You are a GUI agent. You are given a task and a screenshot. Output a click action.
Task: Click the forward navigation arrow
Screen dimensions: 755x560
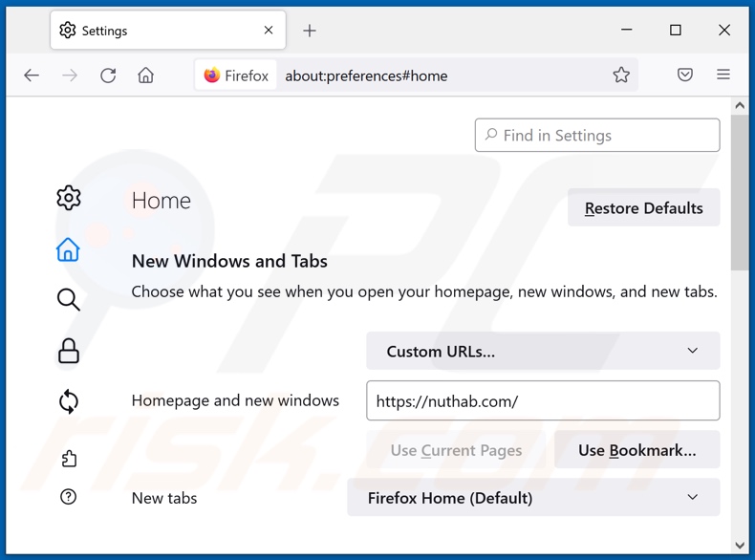point(70,75)
